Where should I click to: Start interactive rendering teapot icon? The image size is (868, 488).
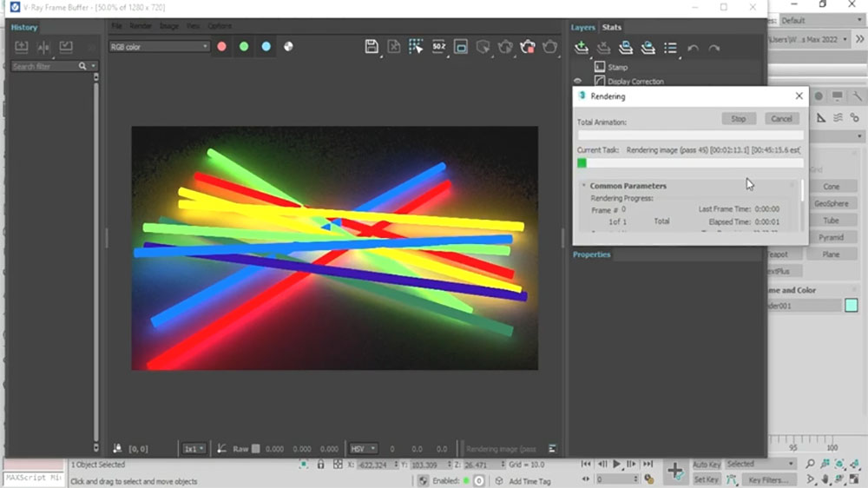click(505, 47)
